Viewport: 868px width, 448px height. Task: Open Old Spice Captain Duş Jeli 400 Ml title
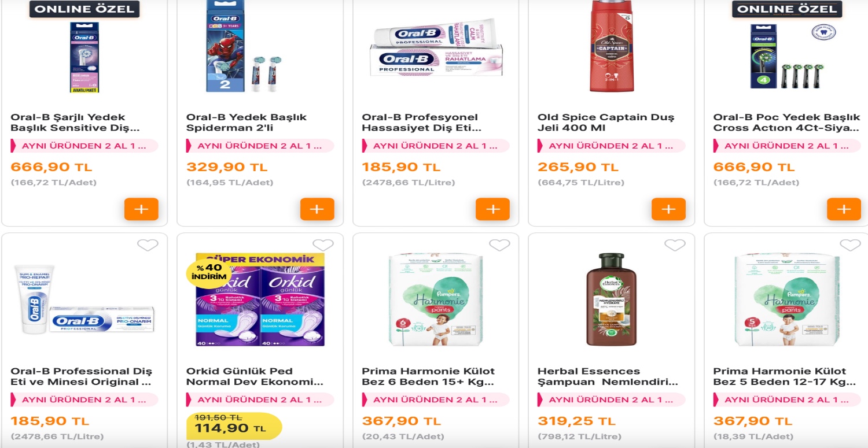605,123
